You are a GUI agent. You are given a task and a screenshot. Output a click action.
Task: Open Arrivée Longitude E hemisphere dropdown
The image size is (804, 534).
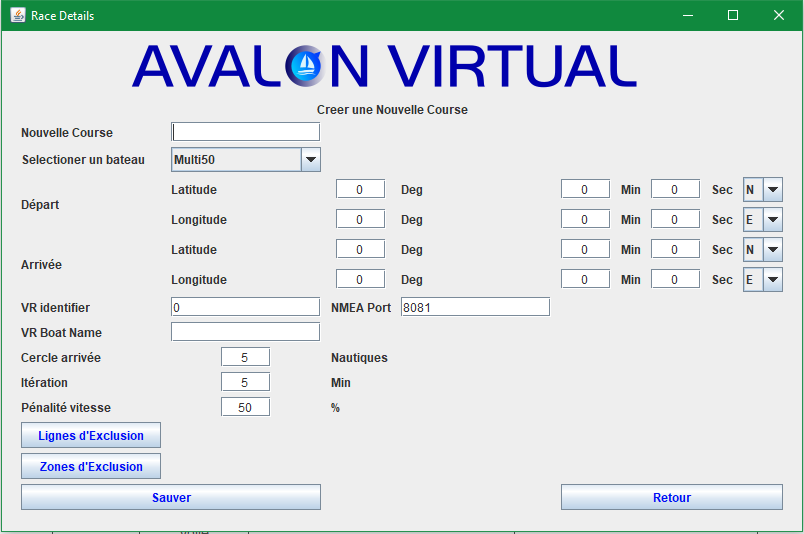point(763,280)
